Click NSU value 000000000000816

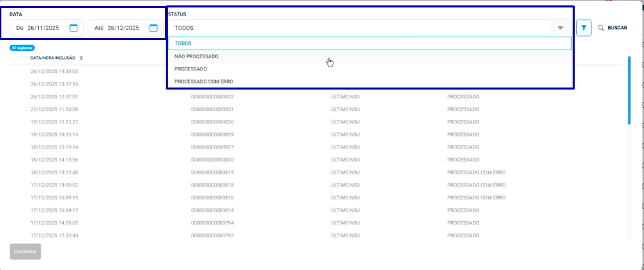coord(213,198)
